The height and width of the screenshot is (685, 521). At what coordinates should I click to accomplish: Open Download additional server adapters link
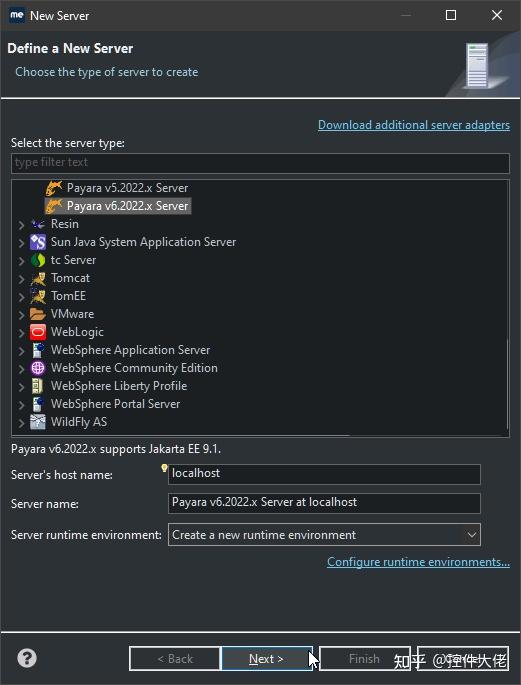point(414,125)
